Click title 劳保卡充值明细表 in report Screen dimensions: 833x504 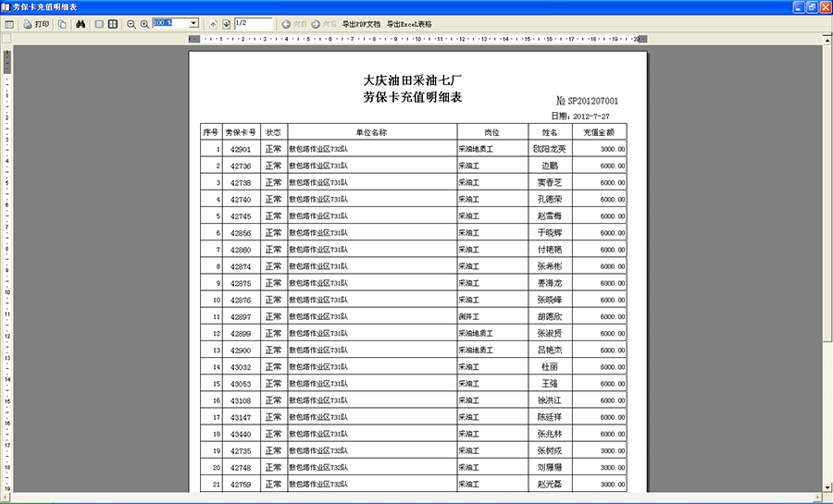413,97
